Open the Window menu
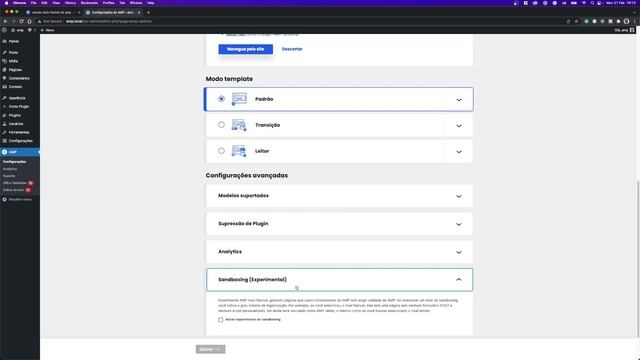 point(136,3)
